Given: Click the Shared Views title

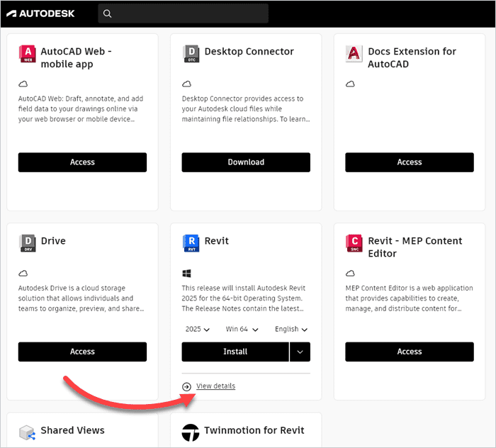Looking at the screenshot, I should (x=72, y=430).
